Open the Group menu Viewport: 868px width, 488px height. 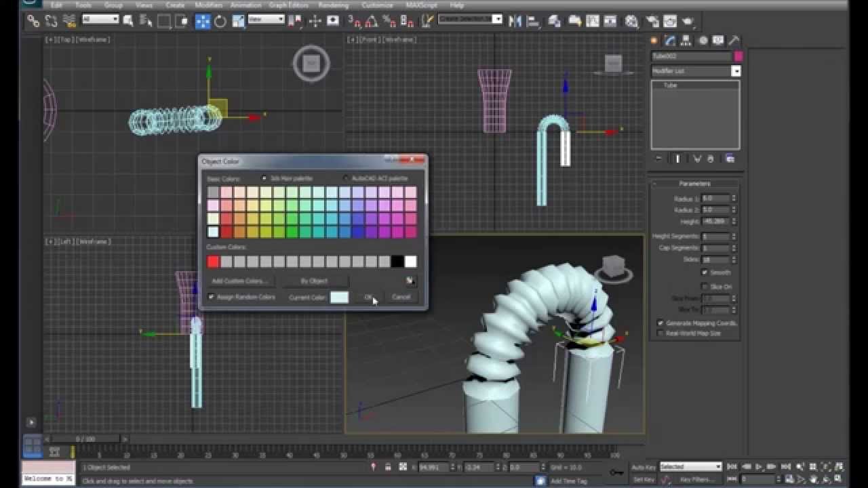coord(113,5)
